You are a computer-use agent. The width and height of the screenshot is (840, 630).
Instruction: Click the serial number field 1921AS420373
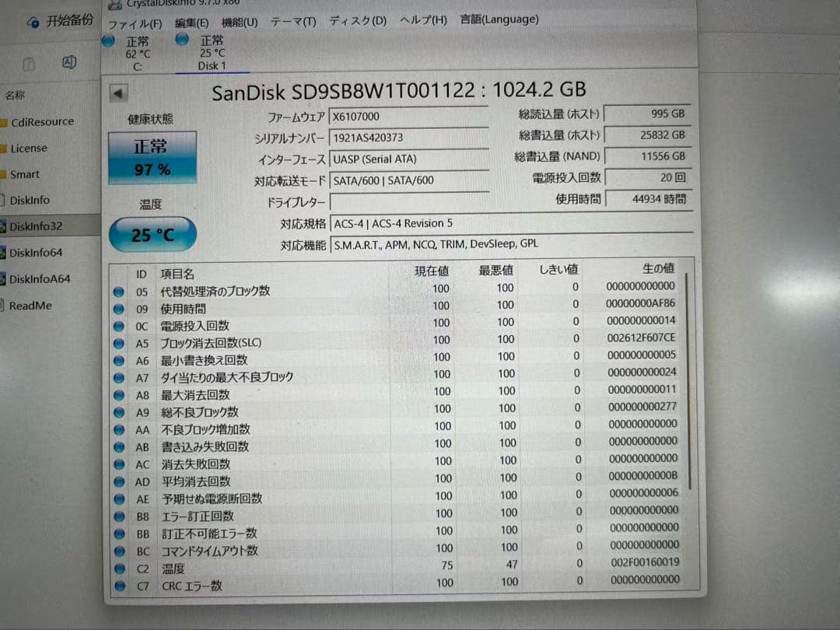point(408,138)
